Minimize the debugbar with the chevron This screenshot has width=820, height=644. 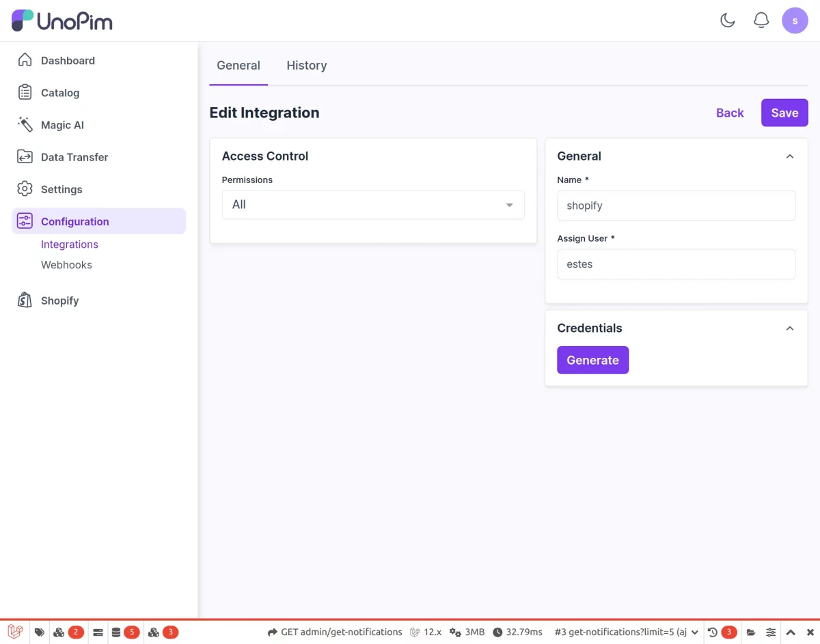(x=791, y=632)
